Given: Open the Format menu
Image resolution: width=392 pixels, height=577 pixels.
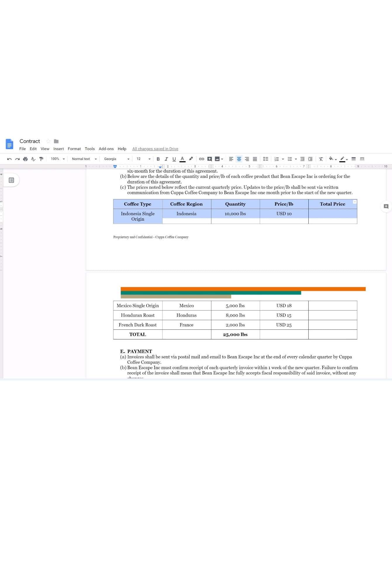Looking at the screenshot, I should 74,149.
